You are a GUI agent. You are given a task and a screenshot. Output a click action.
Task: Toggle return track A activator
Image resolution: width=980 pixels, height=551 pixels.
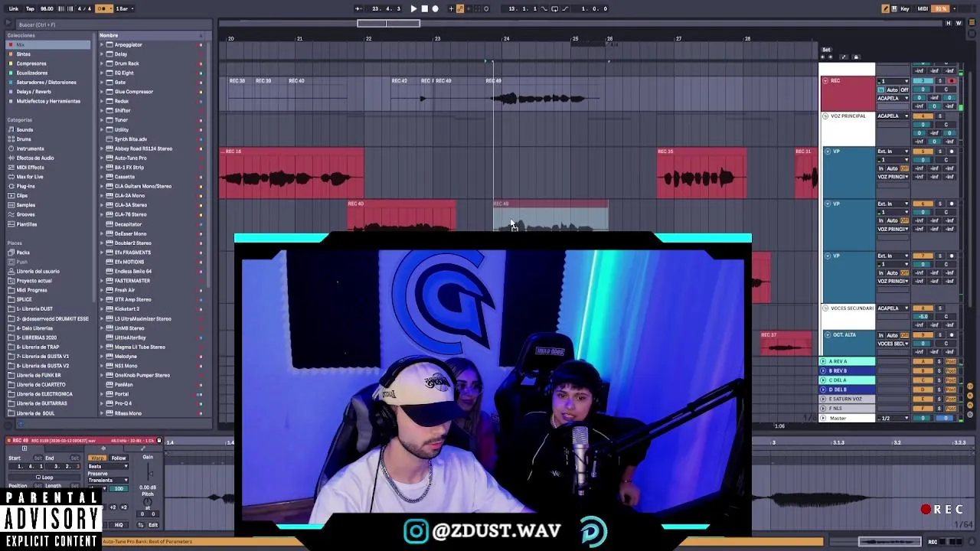point(923,361)
